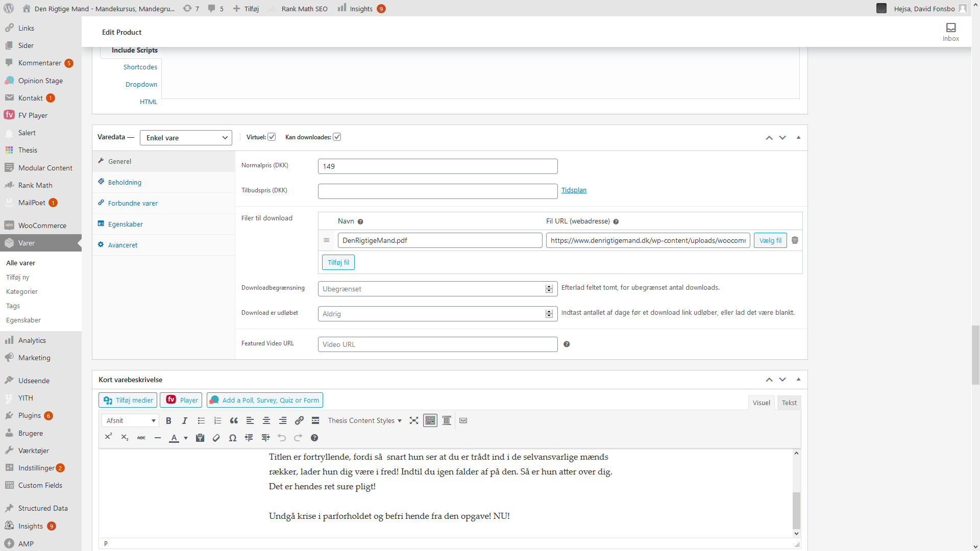Open the Tidsplan link for sale price
The image size is (980, 551).
[574, 190]
